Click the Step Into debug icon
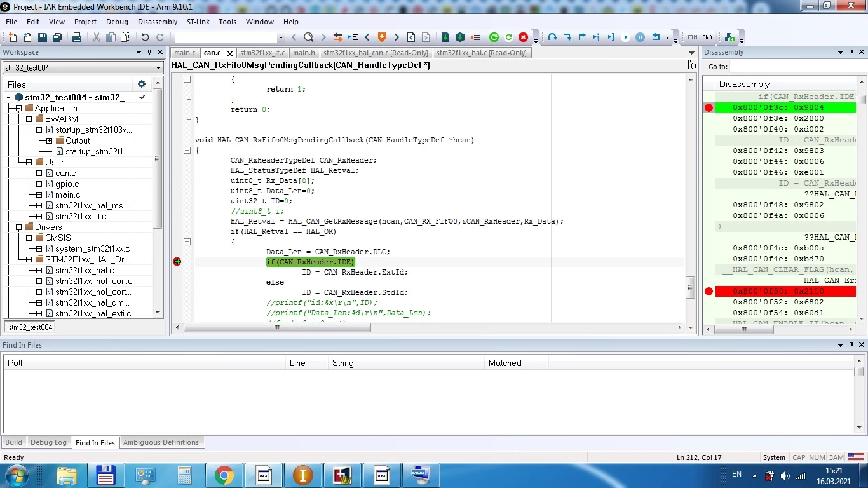Screen dimensions: 868x488 (x=567, y=37)
